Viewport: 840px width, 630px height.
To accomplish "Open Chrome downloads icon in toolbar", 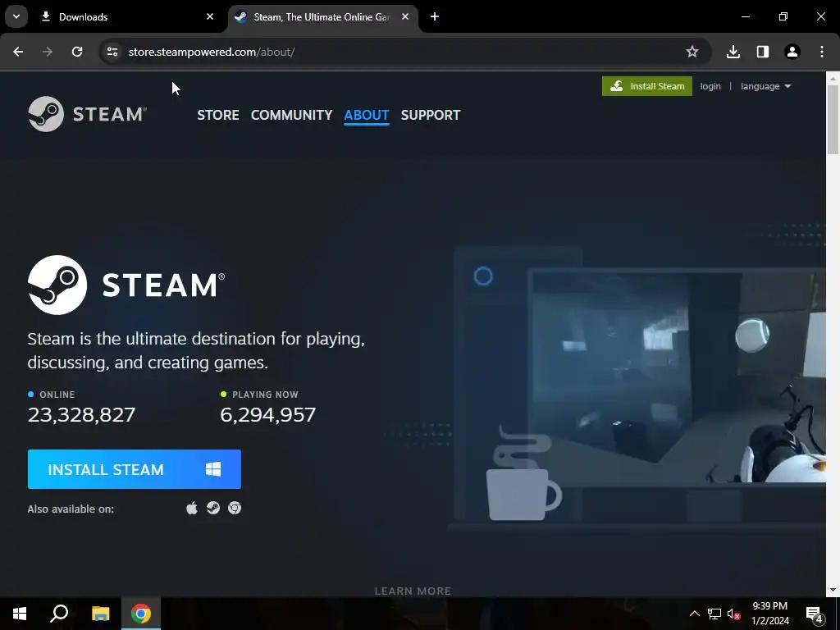I will [733, 52].
